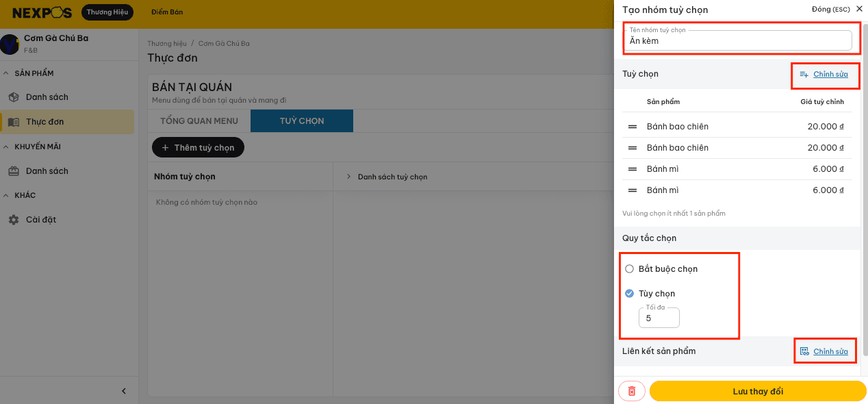Click the red trash delete button

[x=632, y=391]
